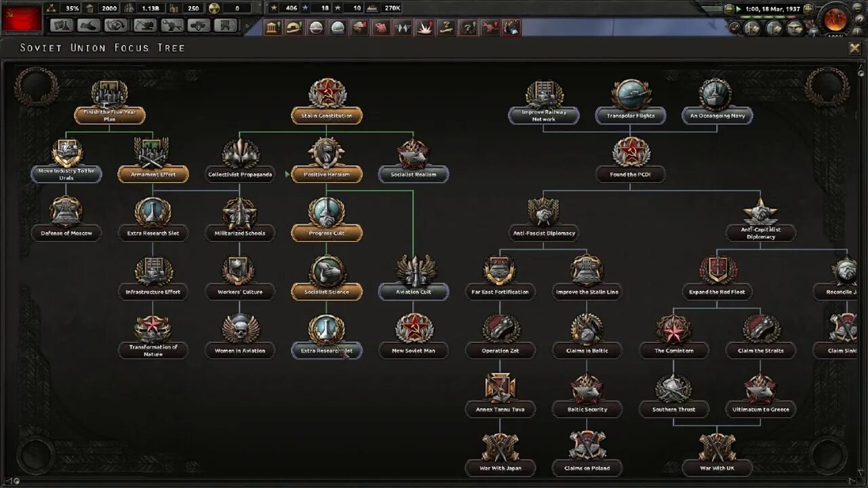Select Operation Zet focus
Screen dimensions: 868x488
click(x=500, y=338)
